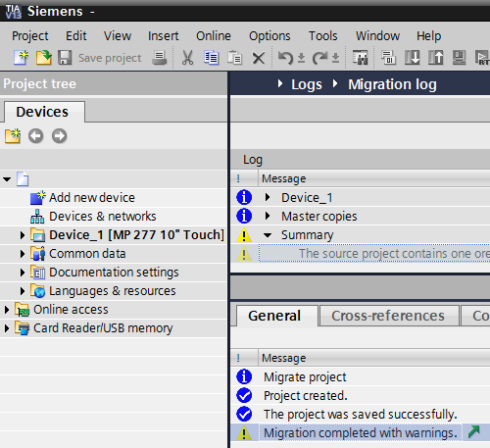This screenshot has height=448, width=490.
Task: Expand the Online access node
Action: [7, 310]
